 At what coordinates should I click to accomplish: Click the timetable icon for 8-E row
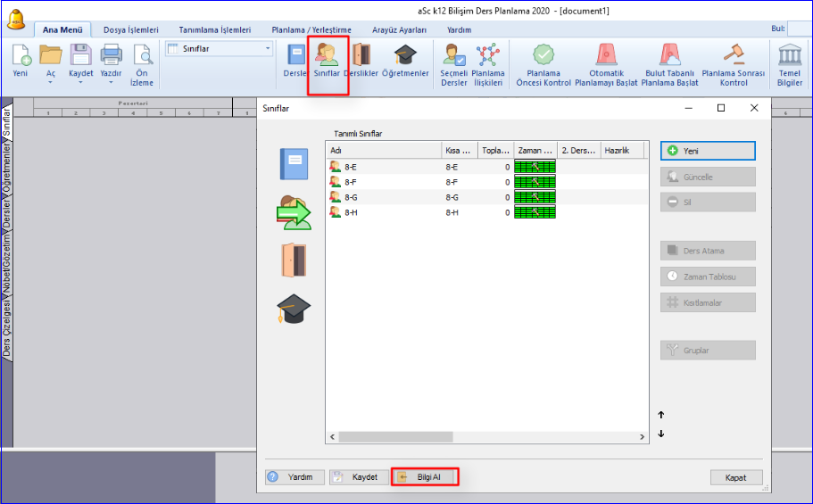tap(535, 167)
